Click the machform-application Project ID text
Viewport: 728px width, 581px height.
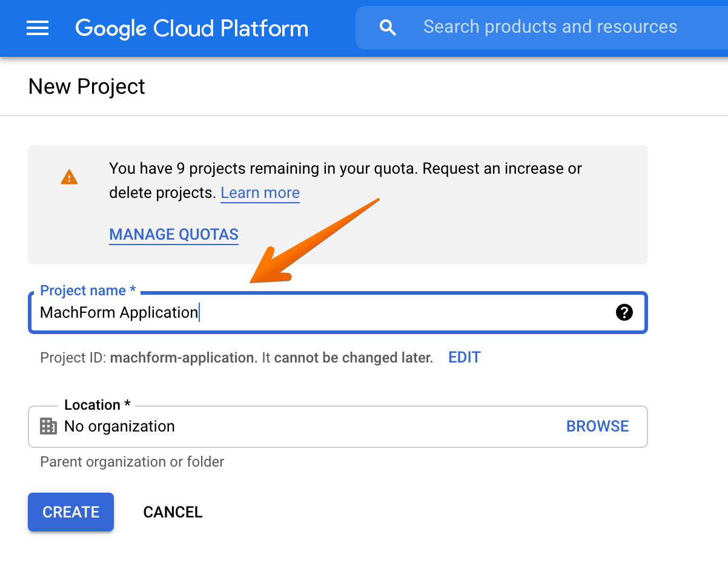(183, 358)
